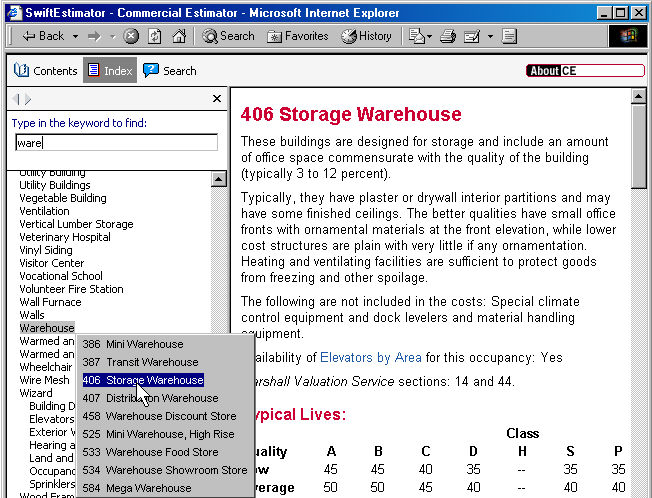The width and height of the screenshot is (652, 498).
Task: Open the Elevators by Area link
Action: (x=370, y=357)
